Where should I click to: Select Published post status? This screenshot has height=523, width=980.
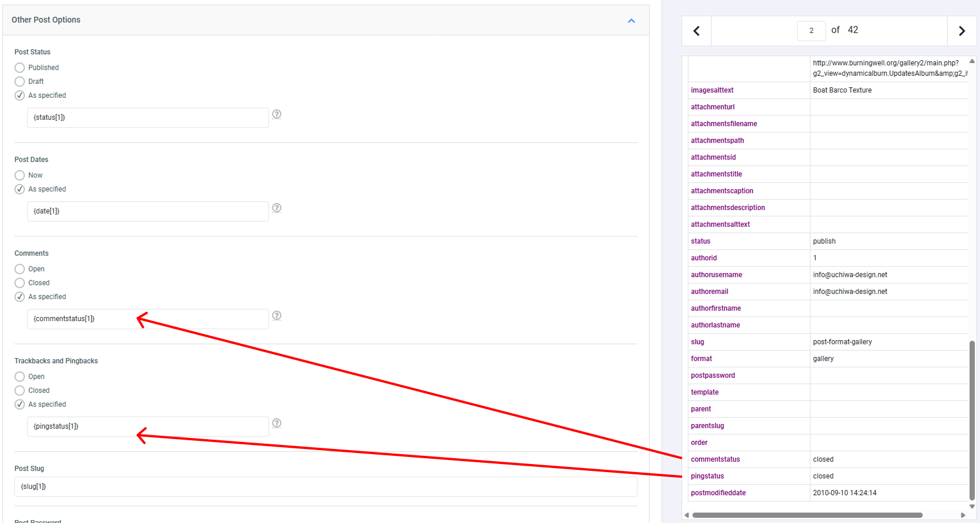(x=20, y=68)
